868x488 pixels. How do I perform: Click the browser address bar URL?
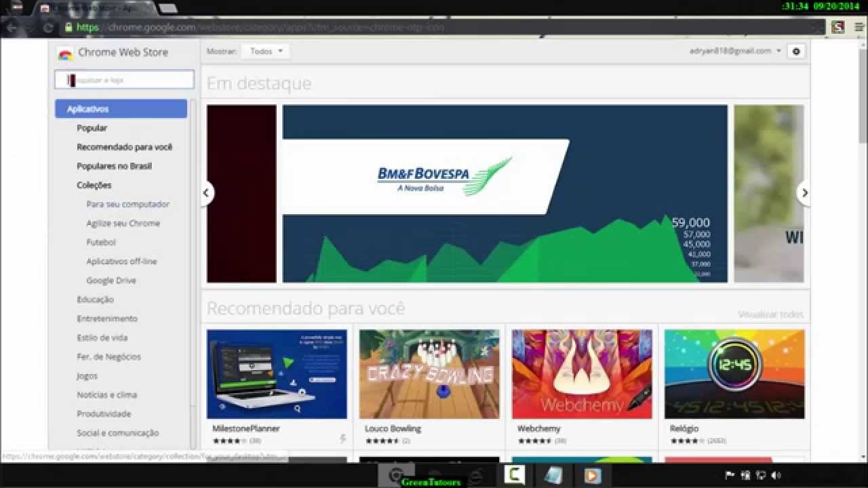260,28
